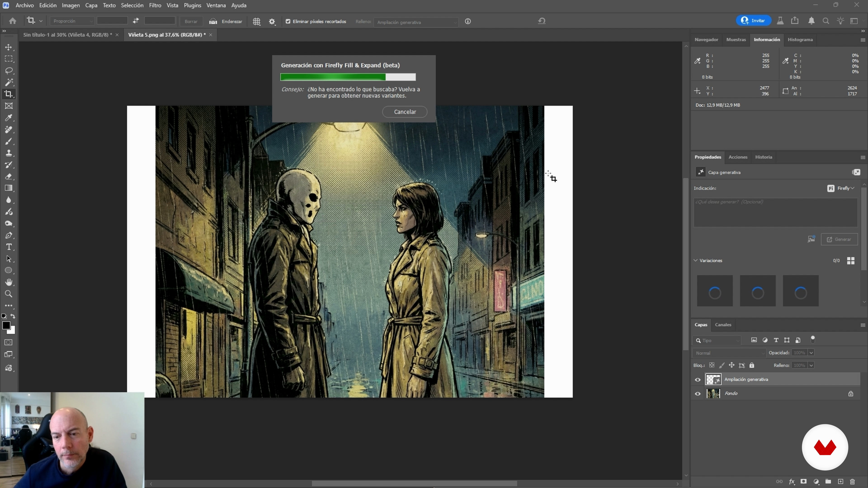868x488 pixels.
Task: Hide the Ampliación generativa layer
Action: [x=698, y=380]
